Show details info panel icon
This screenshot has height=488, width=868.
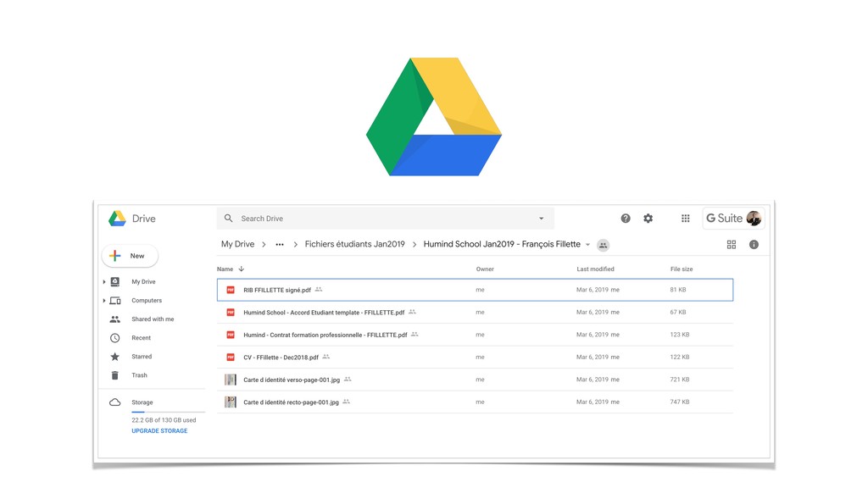coord(754,245)
